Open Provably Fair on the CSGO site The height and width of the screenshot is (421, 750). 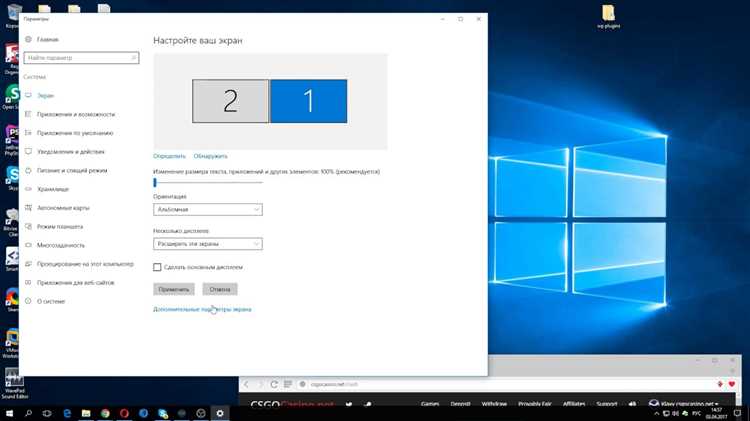(535, 404)
